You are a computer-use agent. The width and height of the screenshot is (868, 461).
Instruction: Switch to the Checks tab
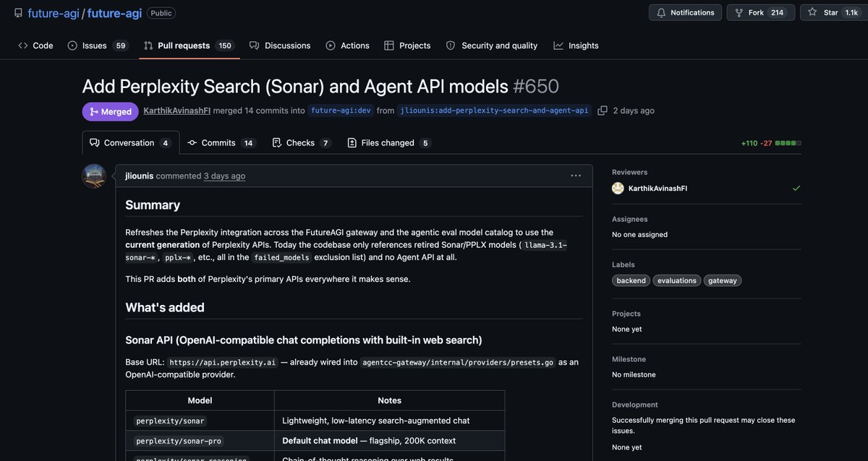click(x=301, y=142)
